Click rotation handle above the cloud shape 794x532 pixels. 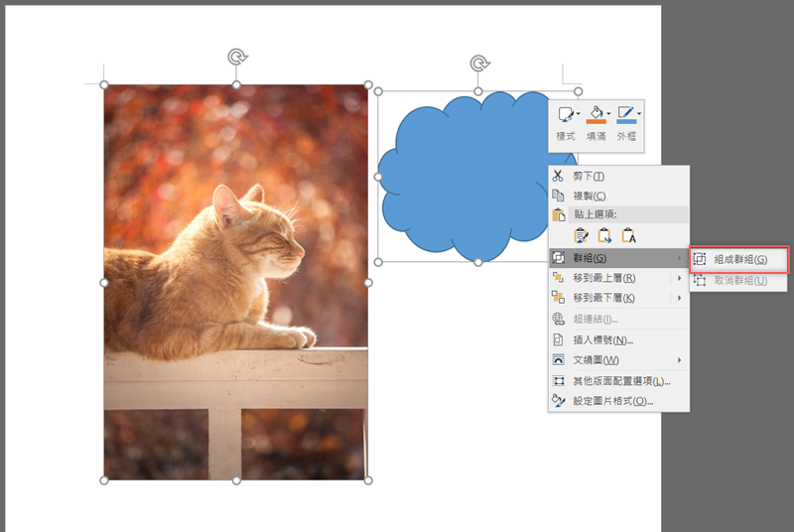[478, 65]
